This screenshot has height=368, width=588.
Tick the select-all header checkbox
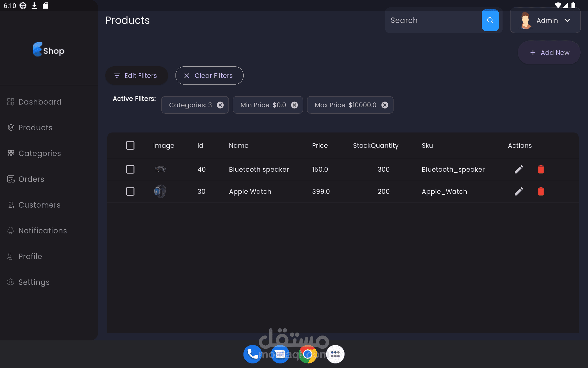pyautogui.click(x=130, y=145)
